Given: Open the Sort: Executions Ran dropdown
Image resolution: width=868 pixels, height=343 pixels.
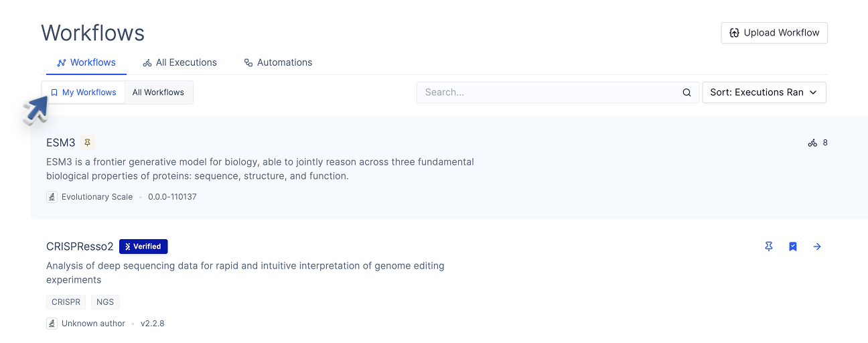Looking at the screenshot, I should coord(757,92).
